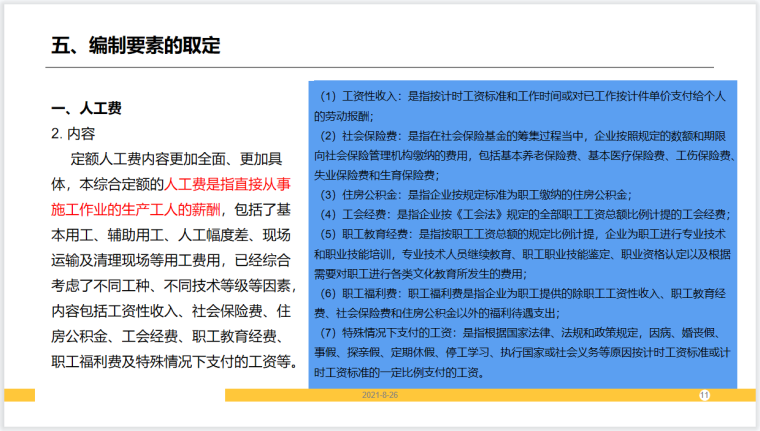
Task: Select the heading 一、人工费
Action: coord(86,108)
